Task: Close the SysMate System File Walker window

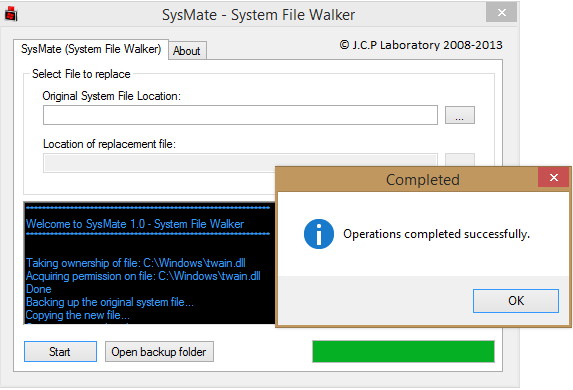Action: click(501, 12)
